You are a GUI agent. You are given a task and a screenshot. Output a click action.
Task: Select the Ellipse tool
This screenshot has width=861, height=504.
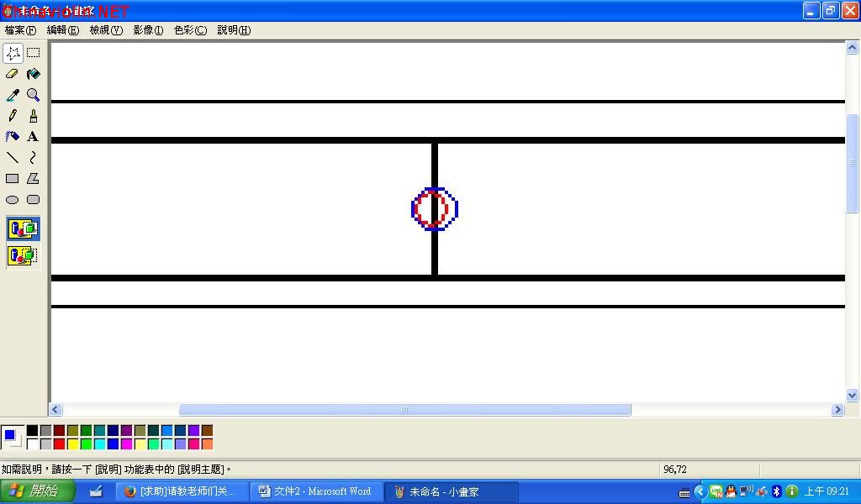[12, 200]
